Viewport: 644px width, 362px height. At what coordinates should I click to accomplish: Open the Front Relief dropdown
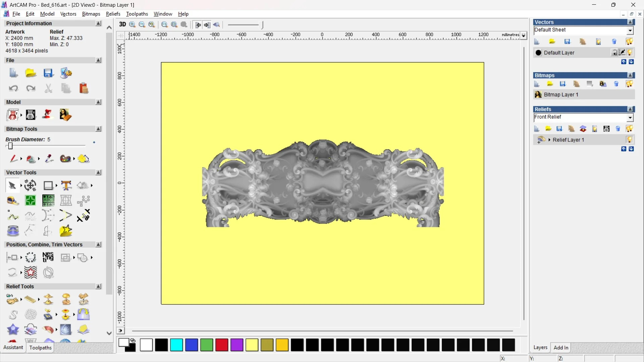[x=630, y=117]
